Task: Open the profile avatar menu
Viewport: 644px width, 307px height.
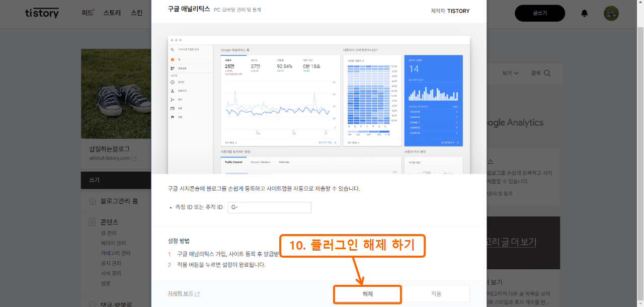Action: point(611,14)
